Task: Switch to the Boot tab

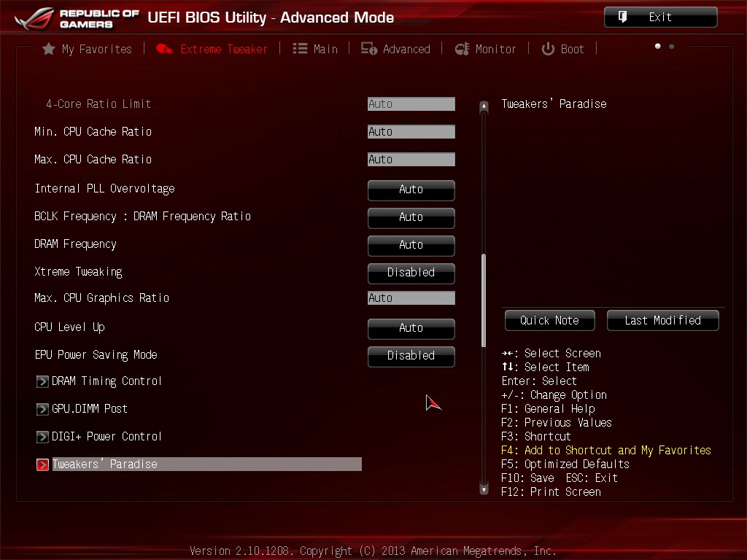Action: click(x=562, y=49)
